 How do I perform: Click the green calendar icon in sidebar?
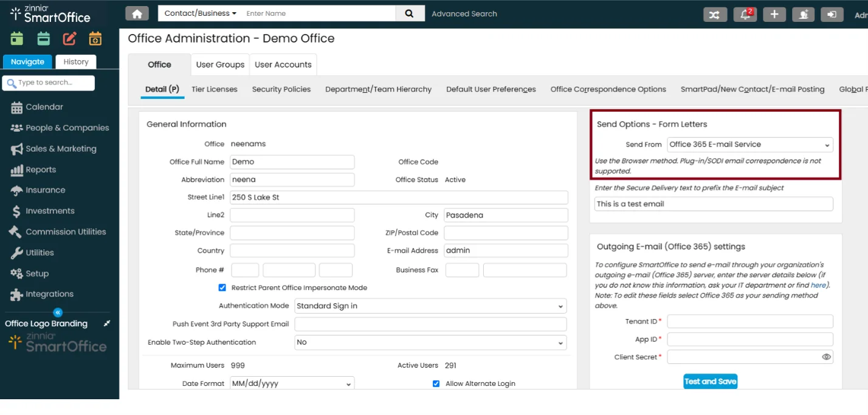click(x=17, y=39)
